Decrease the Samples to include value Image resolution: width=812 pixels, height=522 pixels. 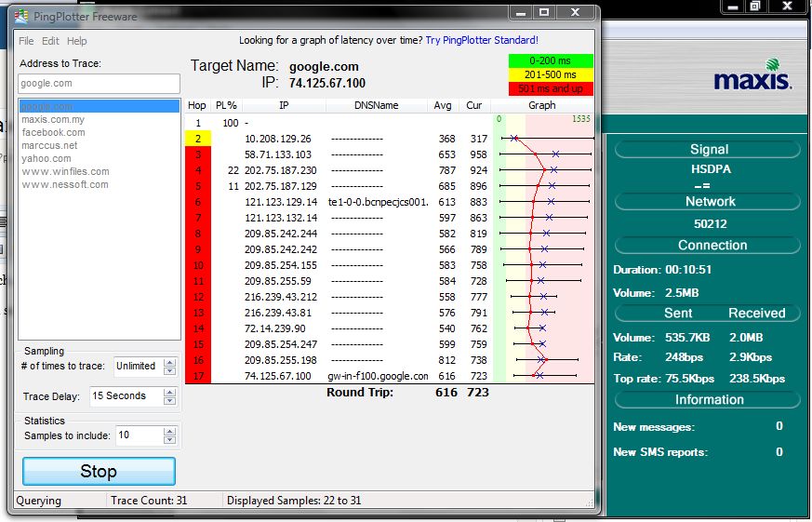click(169, 440)
